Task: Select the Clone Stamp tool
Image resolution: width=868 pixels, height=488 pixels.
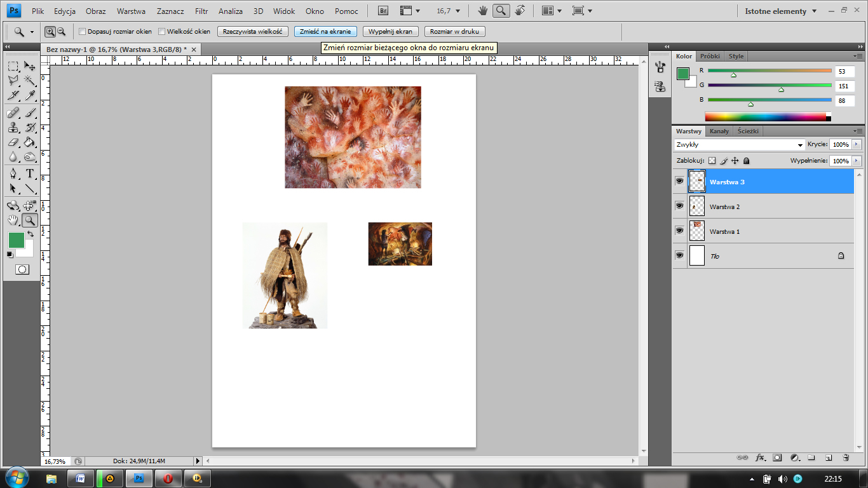Action: coord(13,127)
